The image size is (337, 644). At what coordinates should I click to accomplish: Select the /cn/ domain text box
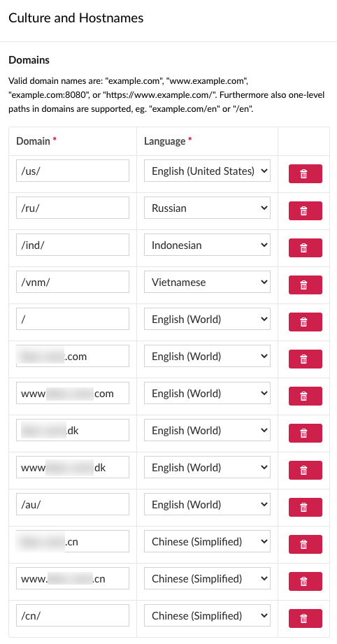click(73, 615)
